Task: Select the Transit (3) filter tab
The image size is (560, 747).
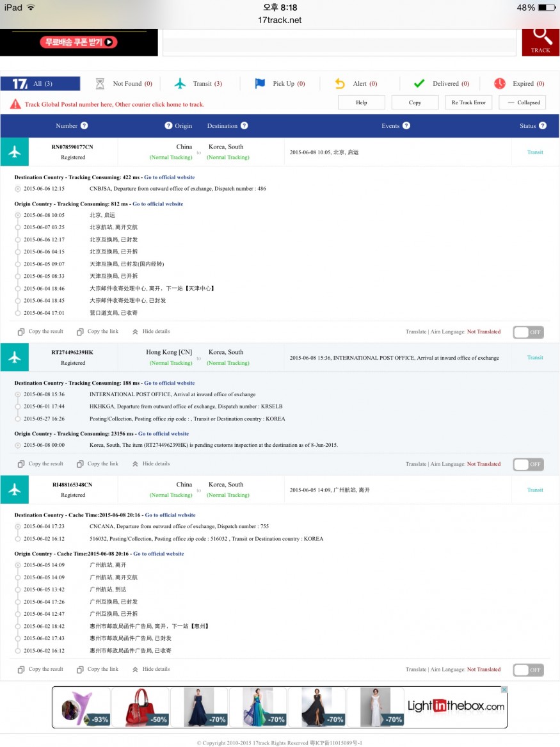Action: click(x=199, y=84)
